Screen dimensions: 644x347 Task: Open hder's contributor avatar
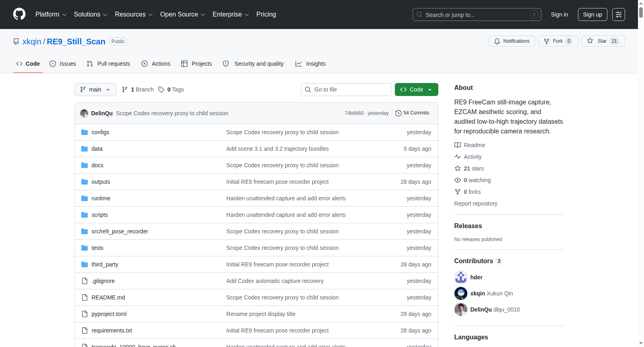[461, 277]
